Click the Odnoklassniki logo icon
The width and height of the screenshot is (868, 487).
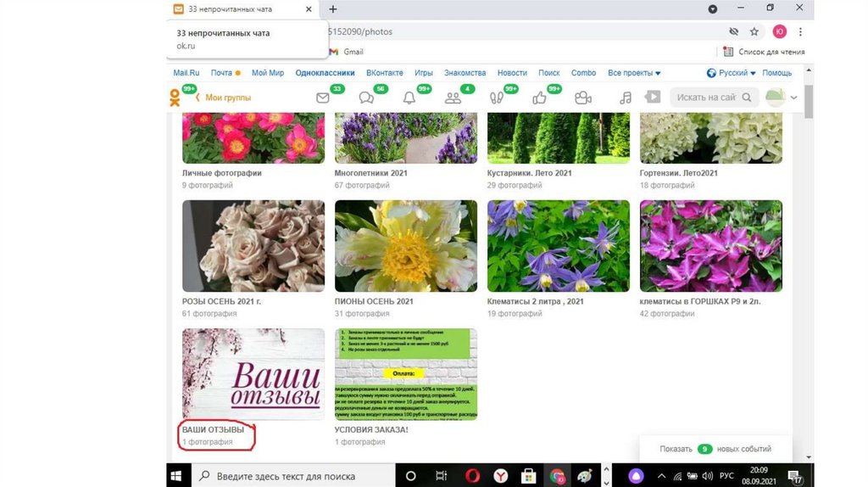[175, 98]
